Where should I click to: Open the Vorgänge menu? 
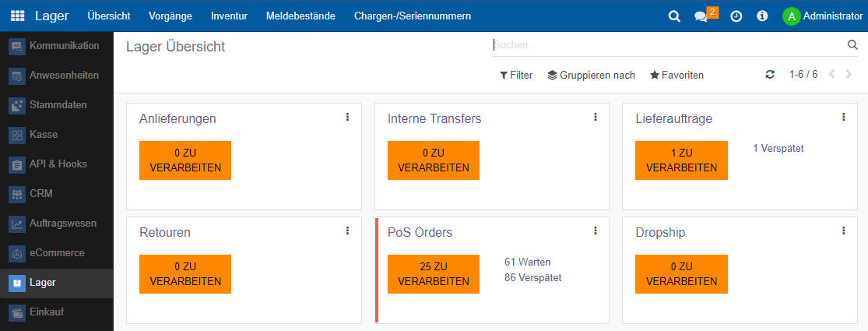tap(170, 16)
